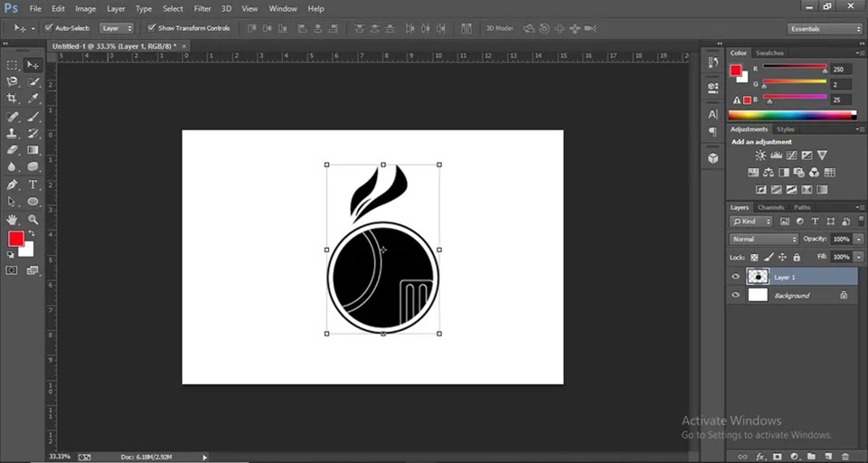868x463 pixels.
Task: Expand the Auto-Select Layer dropdown
Action: (116, 28)
